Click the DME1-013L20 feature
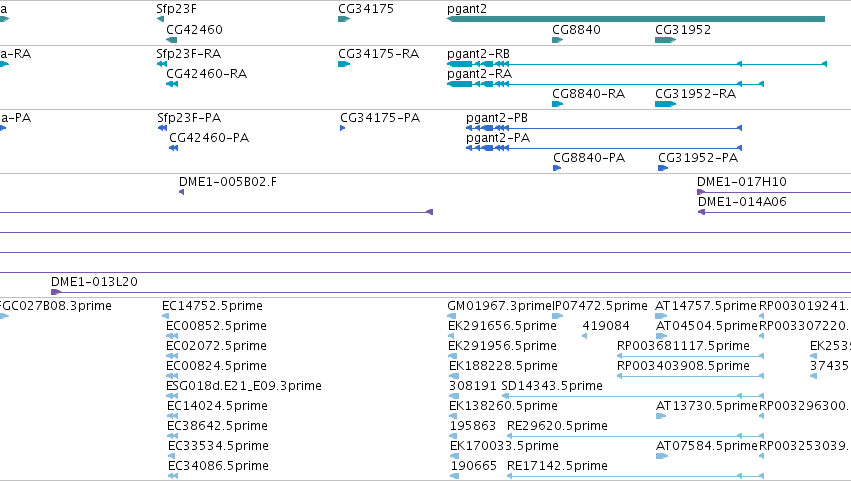The width and height of the screenshot is (851, 481). coord(451,292)
